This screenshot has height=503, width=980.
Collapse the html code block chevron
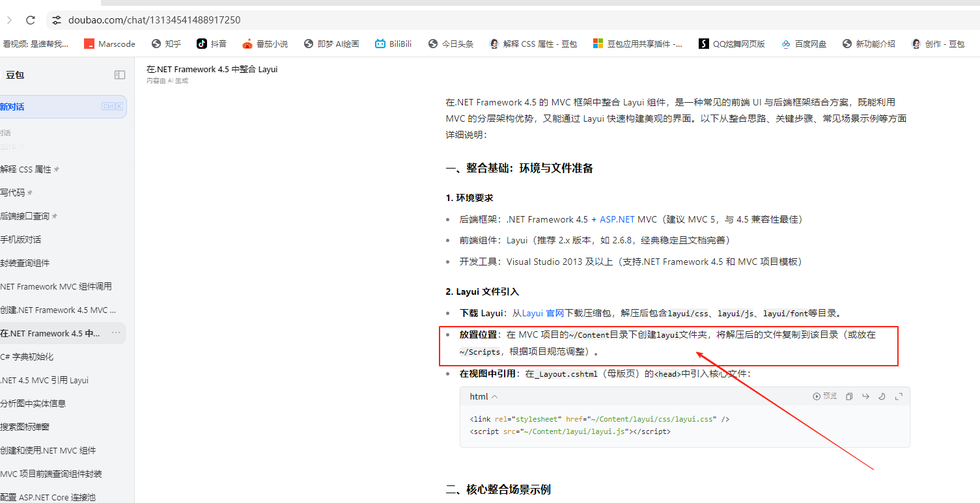point(495,396)
